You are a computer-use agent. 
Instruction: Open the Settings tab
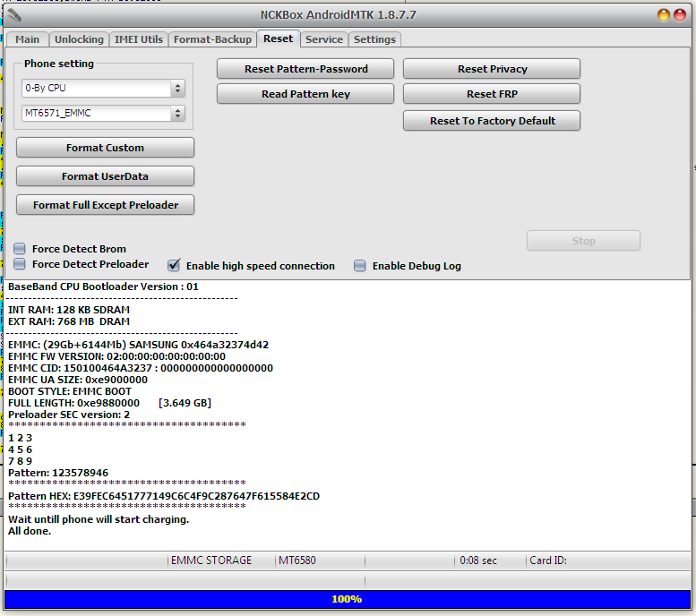click(x=374, y=39)
